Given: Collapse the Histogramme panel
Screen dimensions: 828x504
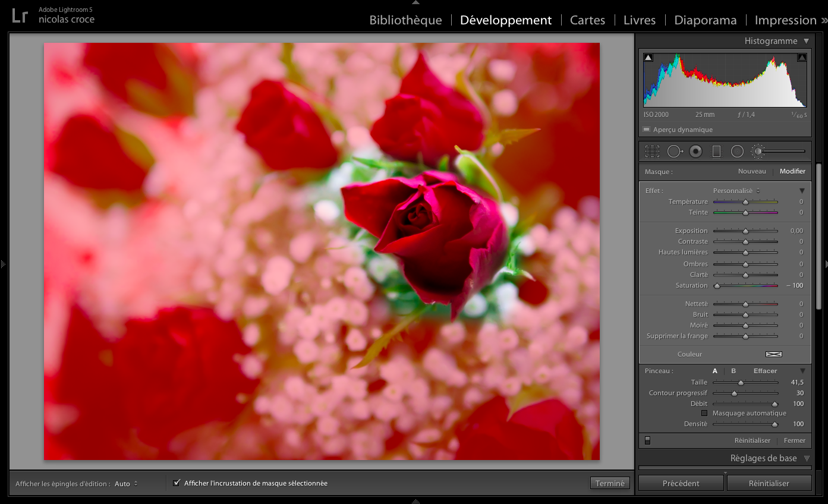Looking at the screenshot, I should [x=806, y=41].
